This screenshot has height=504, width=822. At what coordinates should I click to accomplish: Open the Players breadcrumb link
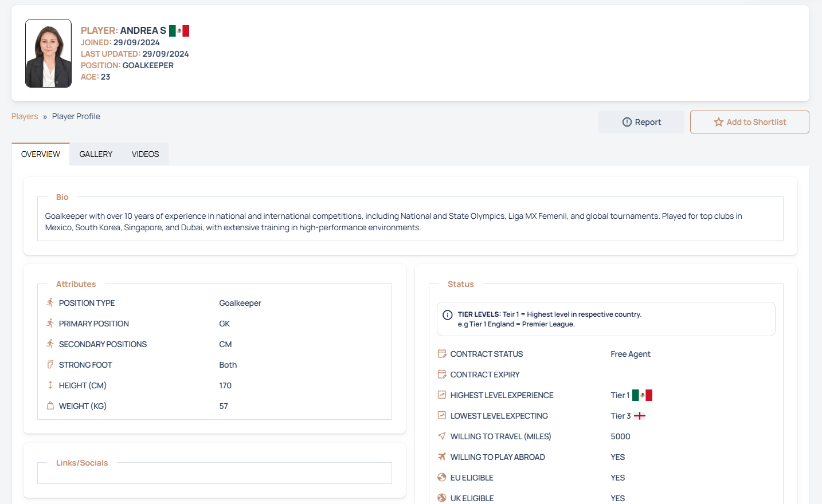coord(25,116)
